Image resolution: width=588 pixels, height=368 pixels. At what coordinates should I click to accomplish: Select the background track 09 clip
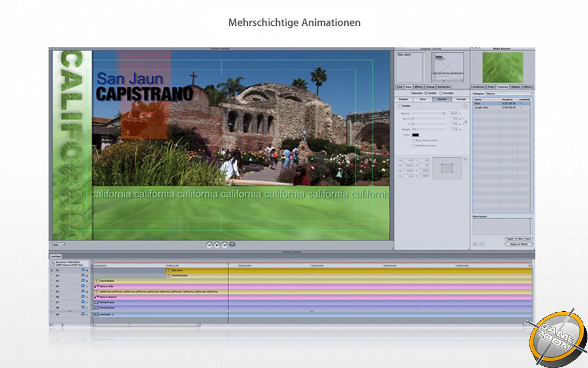[x=312, y=315]
